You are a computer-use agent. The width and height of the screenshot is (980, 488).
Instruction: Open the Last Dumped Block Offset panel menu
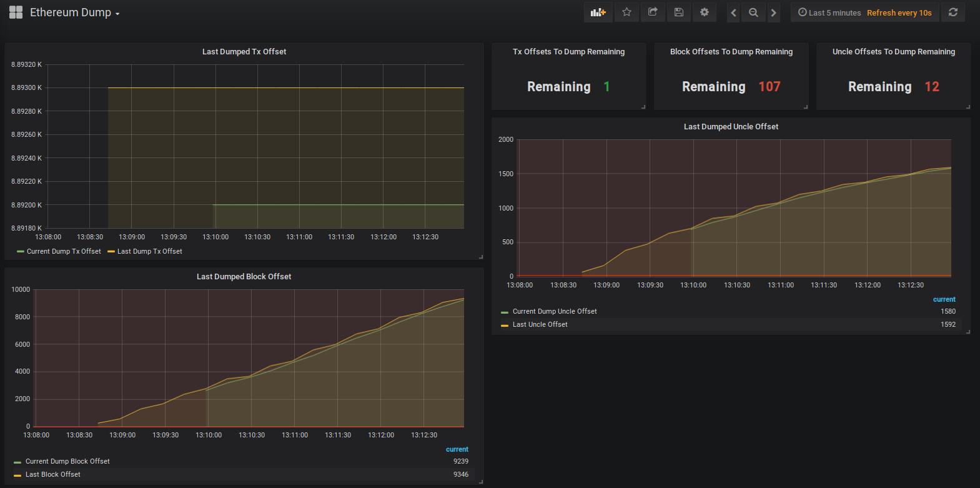[x=244, y=277]
